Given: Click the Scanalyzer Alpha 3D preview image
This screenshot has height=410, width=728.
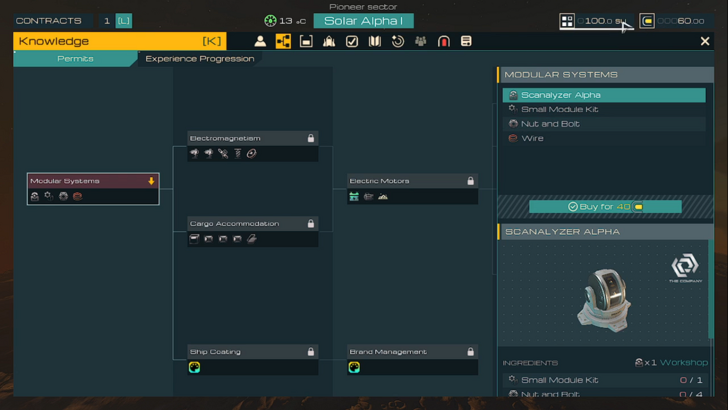Looking at the screenshot, I should (604, 300).
